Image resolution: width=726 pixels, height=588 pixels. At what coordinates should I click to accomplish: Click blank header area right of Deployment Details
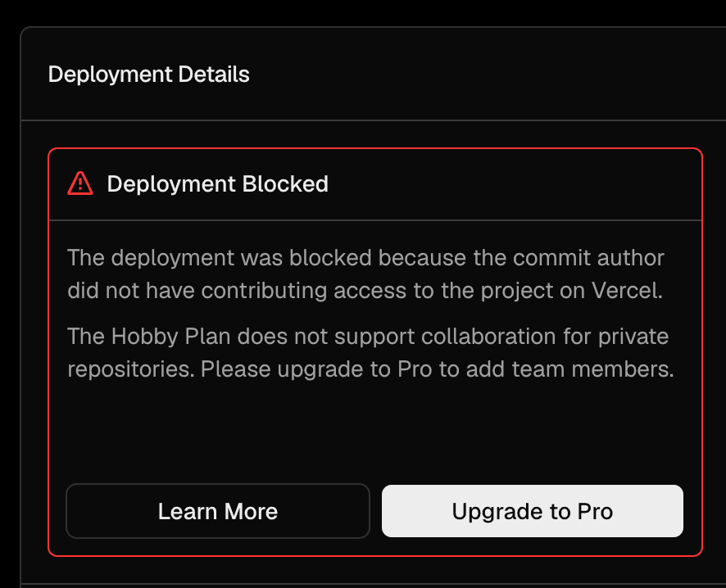click(x=486, y=74)
